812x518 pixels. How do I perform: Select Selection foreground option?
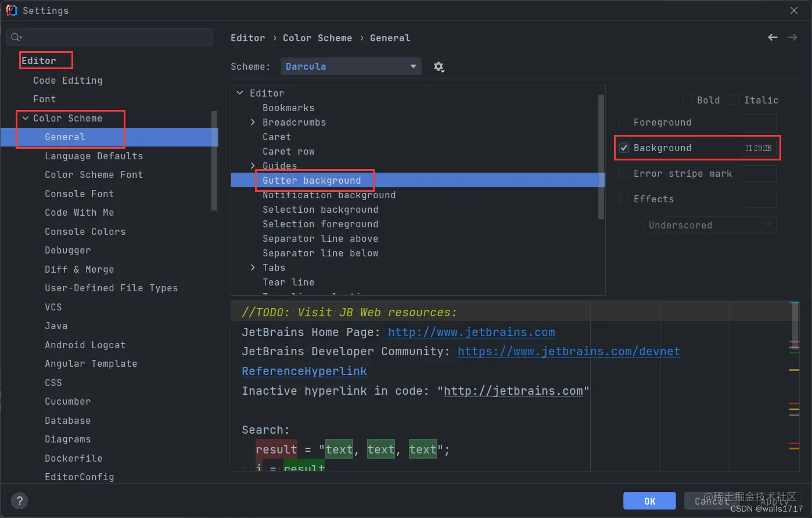coord(320,224)
